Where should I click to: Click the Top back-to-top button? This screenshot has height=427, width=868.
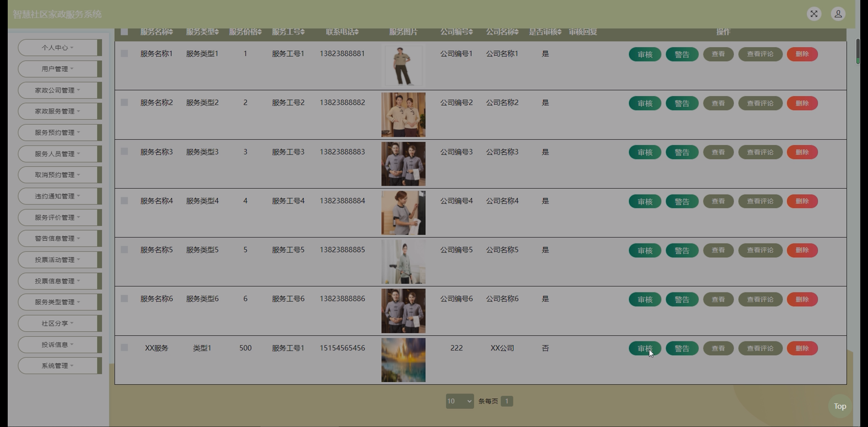[840, 406]
